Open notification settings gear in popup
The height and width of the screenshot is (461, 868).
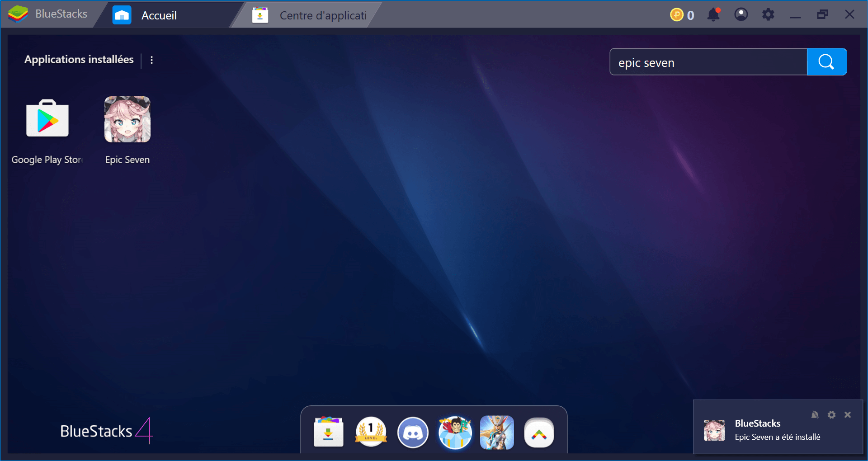pos(831,414)
